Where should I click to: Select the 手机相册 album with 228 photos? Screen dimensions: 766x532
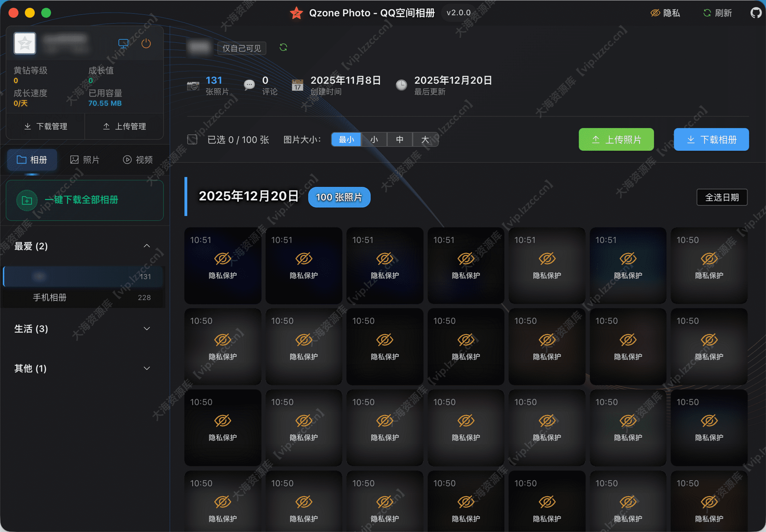[x=84, y=298]
